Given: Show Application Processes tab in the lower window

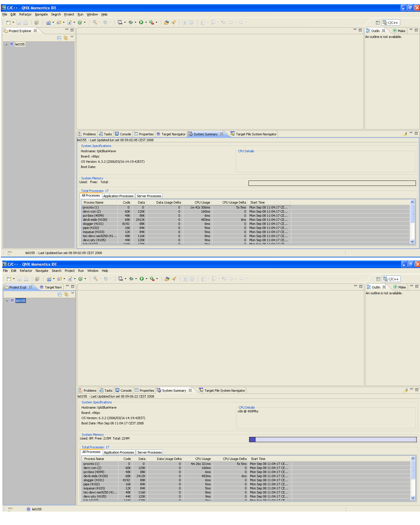Looking at the screenshot, I should [x=119, y=452].
